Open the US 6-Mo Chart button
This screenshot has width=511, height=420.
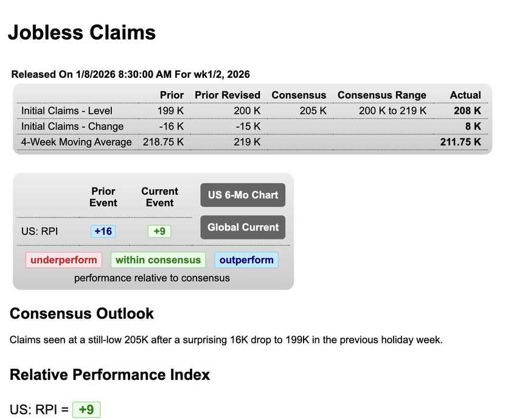(x=243, y=195)
